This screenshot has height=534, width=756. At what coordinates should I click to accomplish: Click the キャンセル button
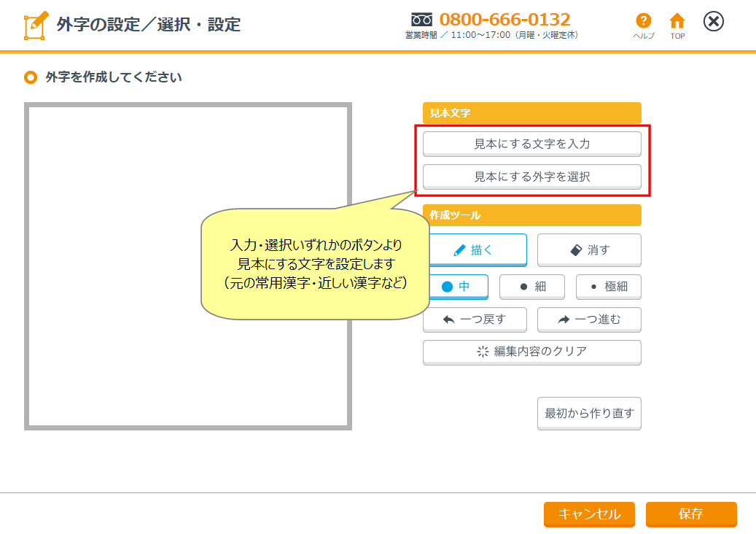point(589,514)
